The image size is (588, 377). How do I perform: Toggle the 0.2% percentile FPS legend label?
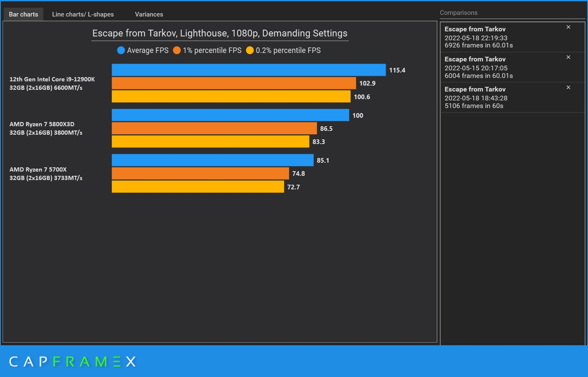(288, 50)
